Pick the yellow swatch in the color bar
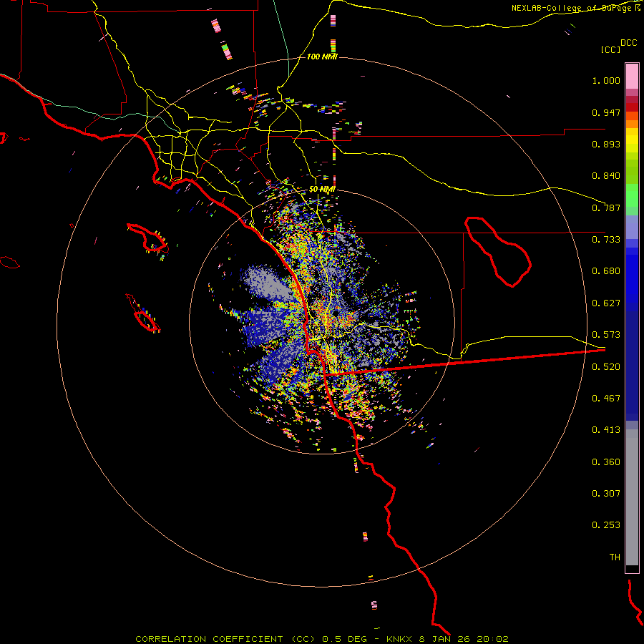The height and width of the screenshot is (644, 644). pos(632,140)
